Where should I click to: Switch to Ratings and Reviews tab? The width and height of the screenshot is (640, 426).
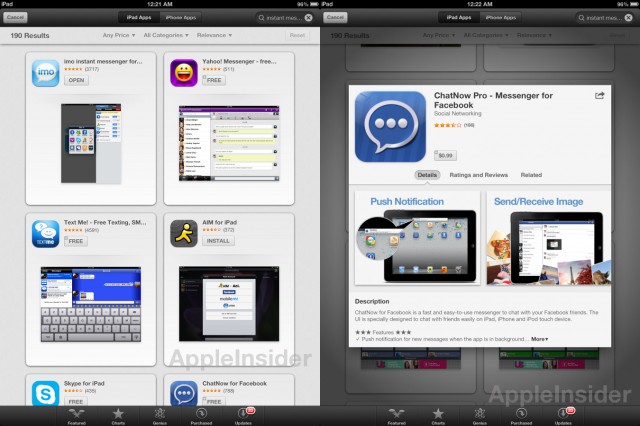point(478,175)
